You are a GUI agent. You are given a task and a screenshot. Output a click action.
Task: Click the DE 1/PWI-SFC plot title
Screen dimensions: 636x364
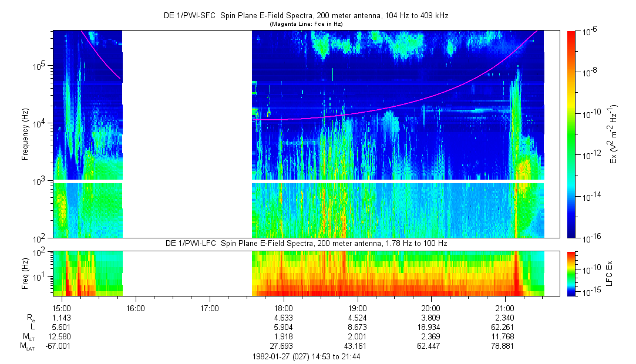tap(305, 16)
